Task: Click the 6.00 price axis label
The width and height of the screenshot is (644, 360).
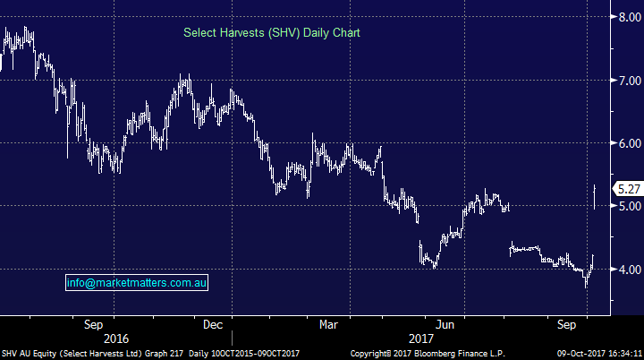Action: click(x=630, y=143)
